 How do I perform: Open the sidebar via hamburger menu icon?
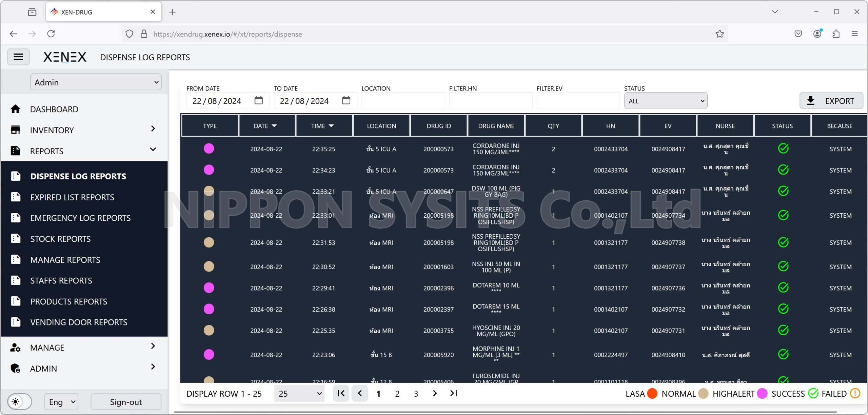pyautogui.click(x=18, y=57)
